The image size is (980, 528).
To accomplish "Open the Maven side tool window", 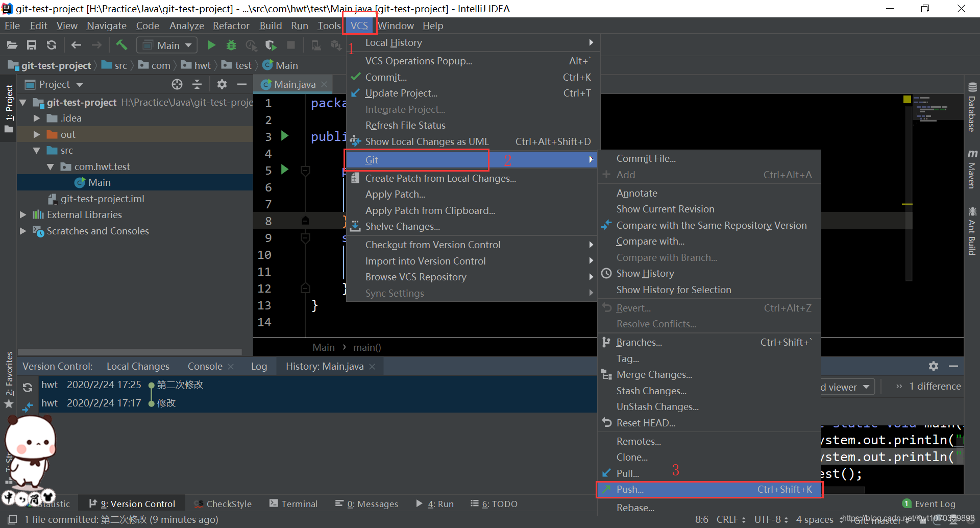I will click(972, 170).
